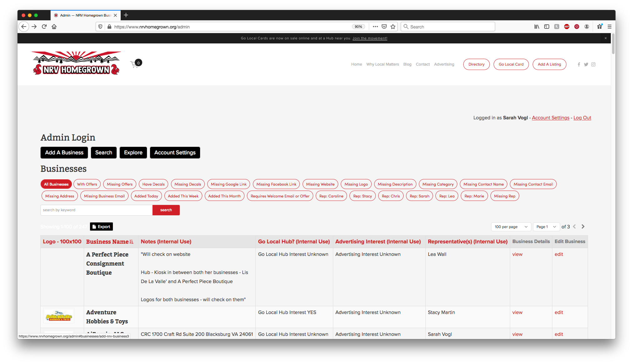Image resolution: width=633 pixels, height=364 pixels.
Task: Click the NRV Homegrown logo
Action: tap(76, 63)
